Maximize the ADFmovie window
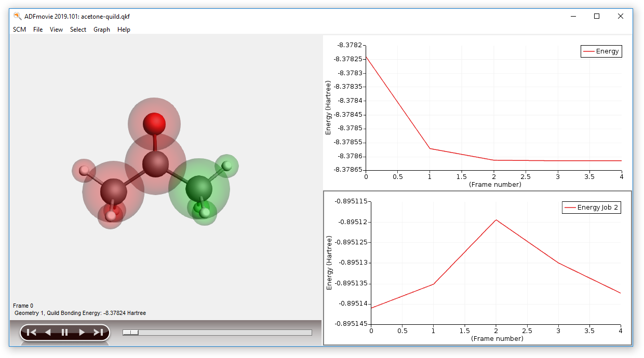The width and height of the screenshot is (644, 358). point(597,16)
